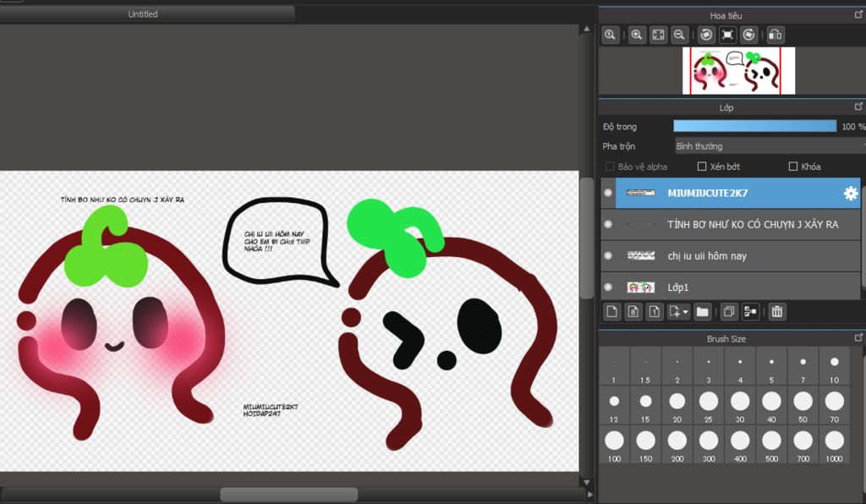The width and height of the screenshot is (866, 504).
Task: Switch to the Untitled document tab
Action: pyautogui.click(x=143, y=14)
